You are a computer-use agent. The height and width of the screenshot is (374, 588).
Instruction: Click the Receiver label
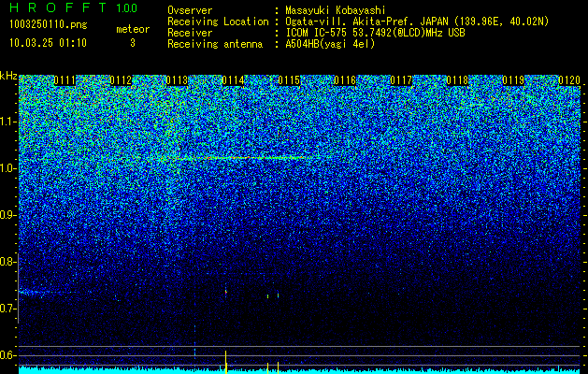point(190,33)
